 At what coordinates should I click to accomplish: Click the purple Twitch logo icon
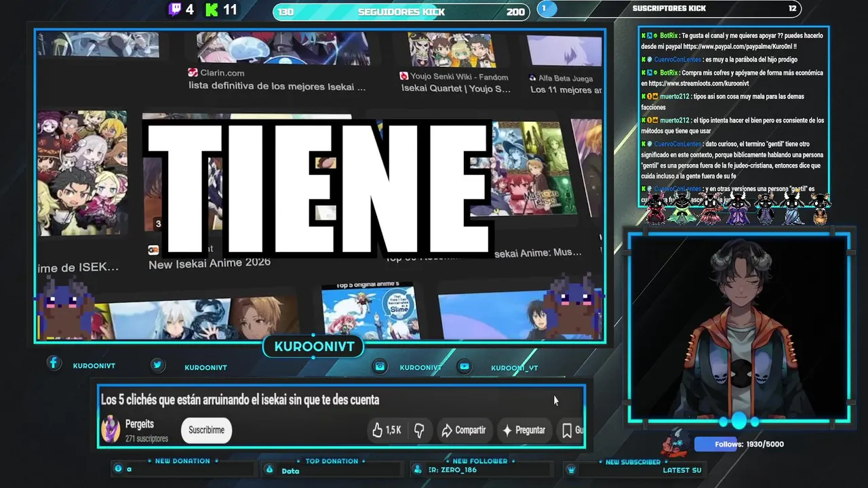(x=175, y=9)
